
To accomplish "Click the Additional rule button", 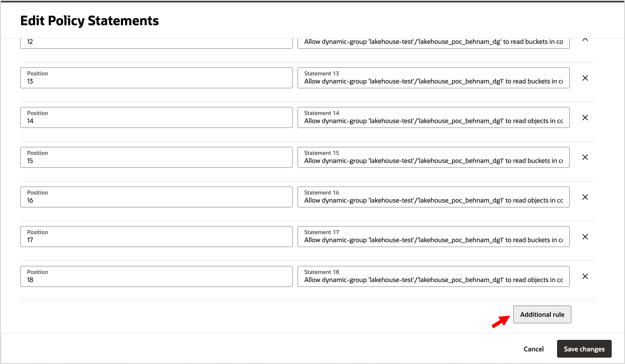I will point(542,315).
